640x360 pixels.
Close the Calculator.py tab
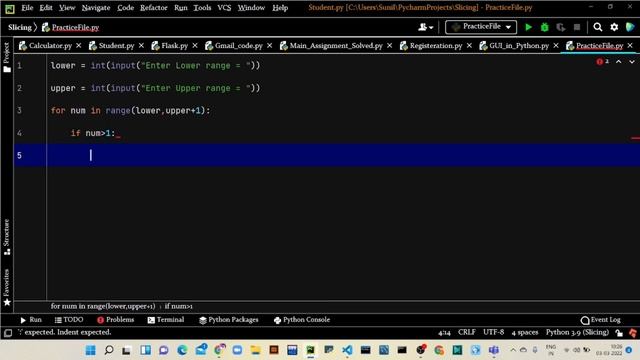(x=78, y=46)
